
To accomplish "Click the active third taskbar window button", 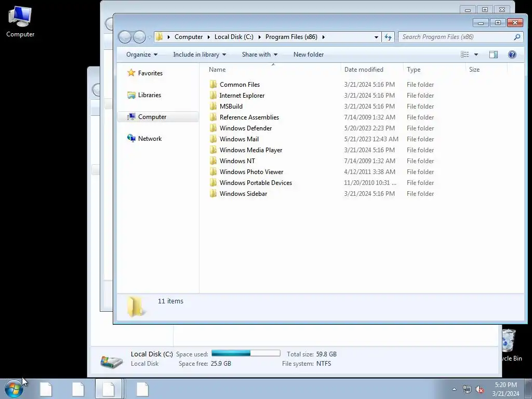I will pos(109,389).
